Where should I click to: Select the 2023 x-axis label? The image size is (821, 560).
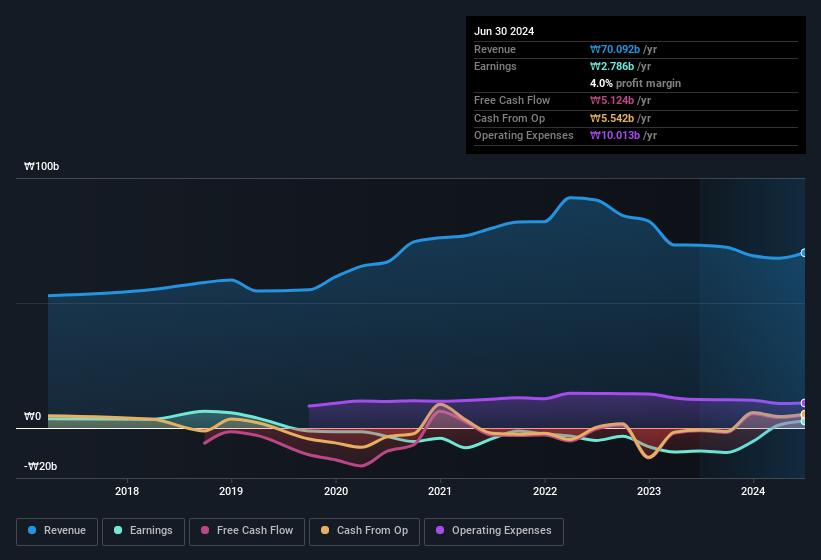649,491
